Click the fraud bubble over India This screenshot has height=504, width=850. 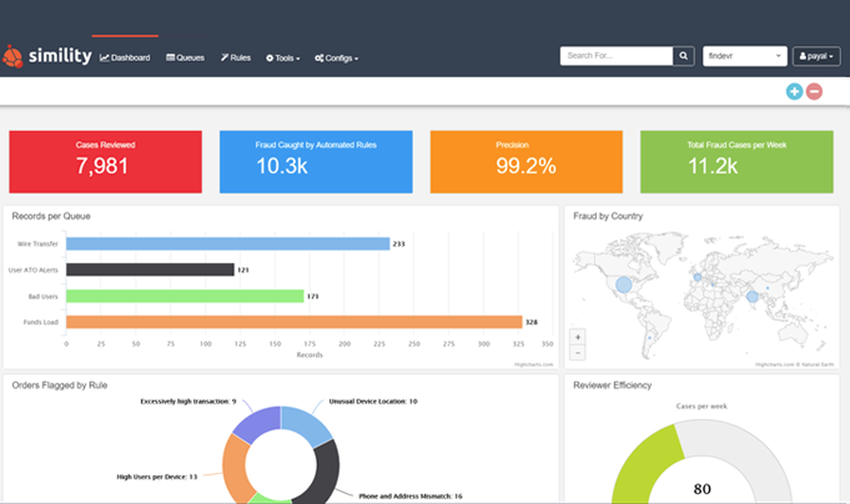752,297
